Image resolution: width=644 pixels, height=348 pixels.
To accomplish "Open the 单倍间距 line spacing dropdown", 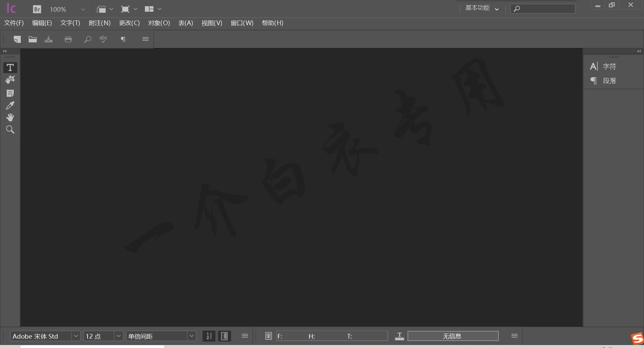I will click(192, 336).
